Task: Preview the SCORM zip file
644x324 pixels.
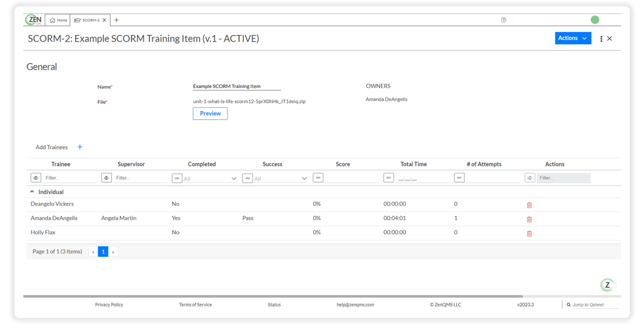Action: 210,113
